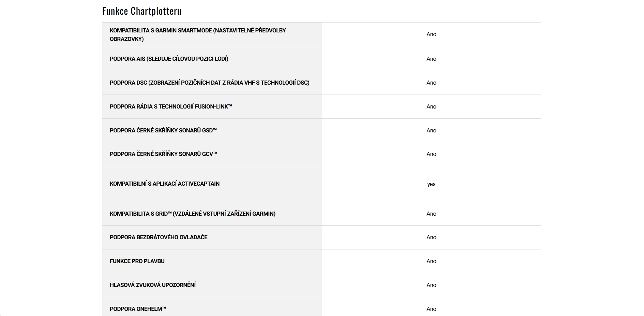Click the Hlasová zvuková upozornění label
Viewport: 644px width, 316px height.
pos(152,285)
